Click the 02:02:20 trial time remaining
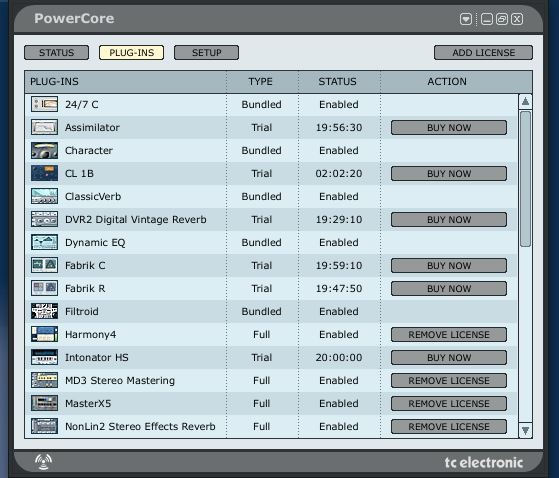The height and width of the screenshot is (478, 559). [x=339, y=174]
